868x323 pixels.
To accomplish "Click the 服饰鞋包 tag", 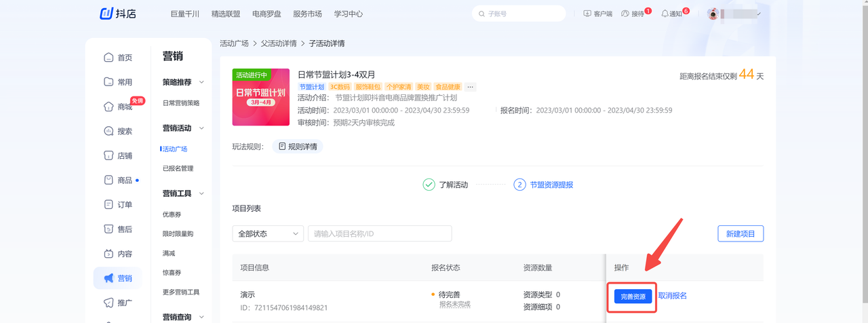I will point(368,87).
